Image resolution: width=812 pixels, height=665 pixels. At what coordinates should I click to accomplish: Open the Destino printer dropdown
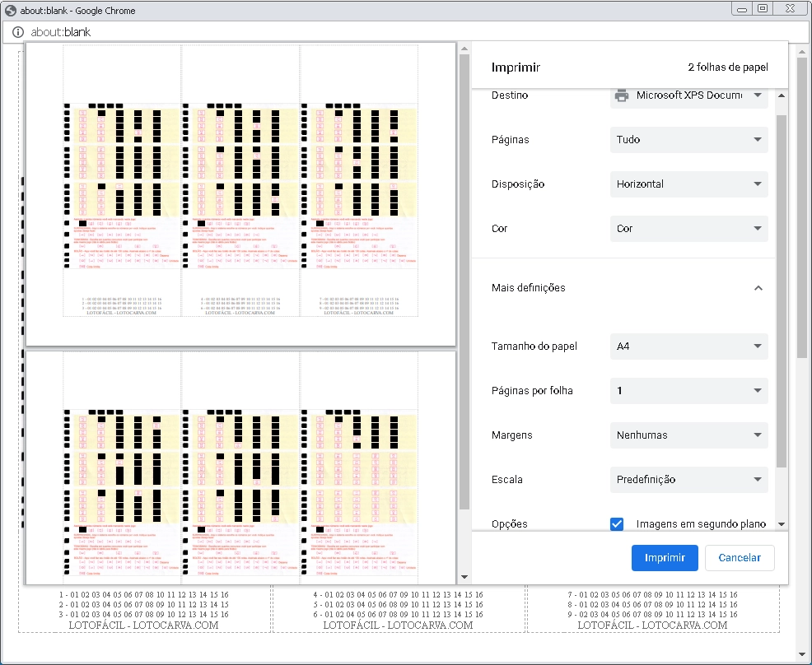point(688,95)
